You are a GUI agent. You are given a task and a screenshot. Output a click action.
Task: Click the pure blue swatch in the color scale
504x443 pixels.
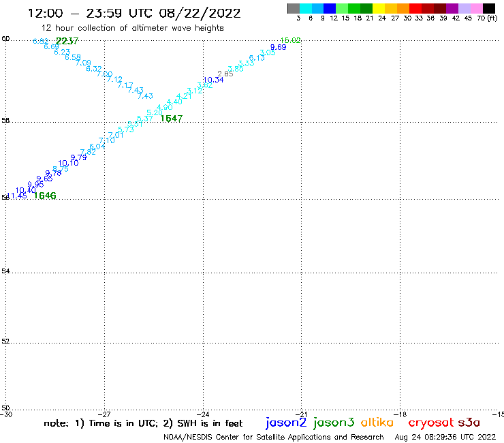[x=330, y=8]
